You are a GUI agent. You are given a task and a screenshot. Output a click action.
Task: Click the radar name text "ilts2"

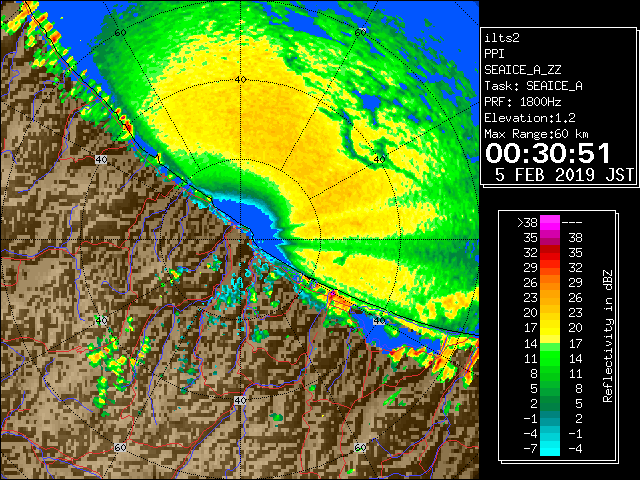502,38
